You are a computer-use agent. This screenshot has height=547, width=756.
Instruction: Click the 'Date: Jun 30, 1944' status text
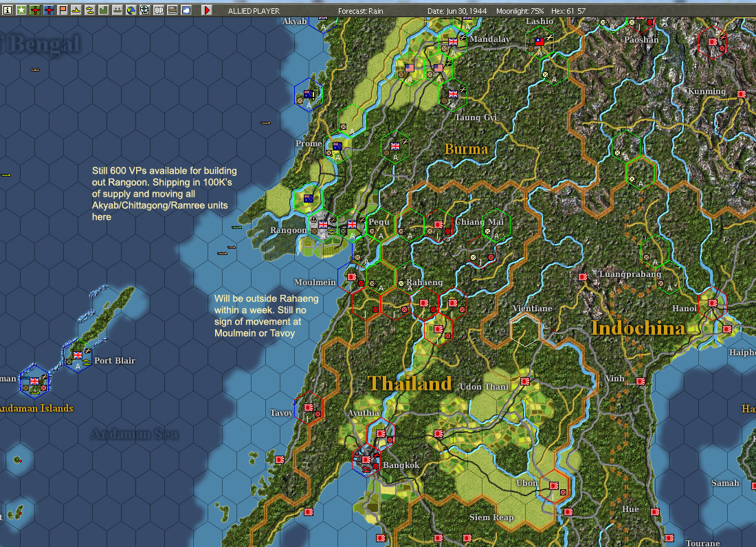click(x=457, y=10)
